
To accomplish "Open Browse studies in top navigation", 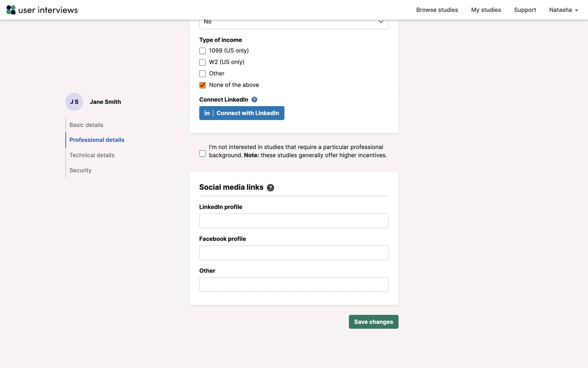I will (x=437, y=10).
